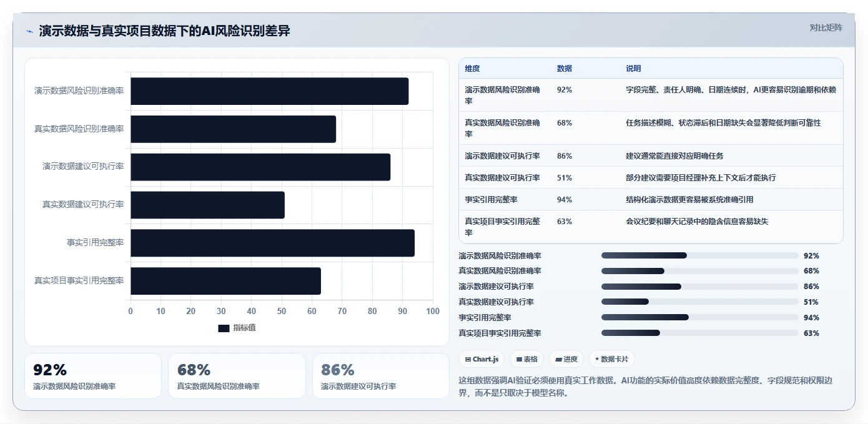The width and height of the screenshot is (868, 424).
Task: Toggle the 指标值 legend swatch in the chart
Action: pos(224,328)
